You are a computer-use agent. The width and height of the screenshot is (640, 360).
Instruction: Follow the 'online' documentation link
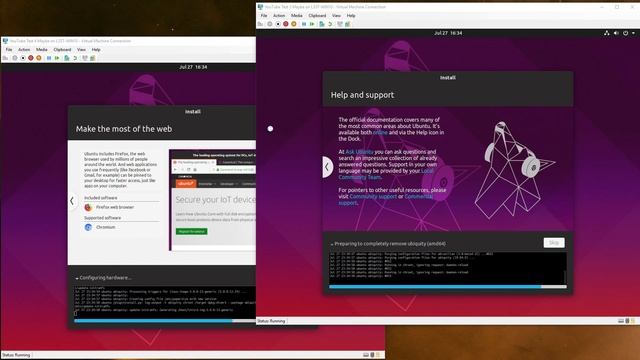pyautogui.click(x=380, y=133)
